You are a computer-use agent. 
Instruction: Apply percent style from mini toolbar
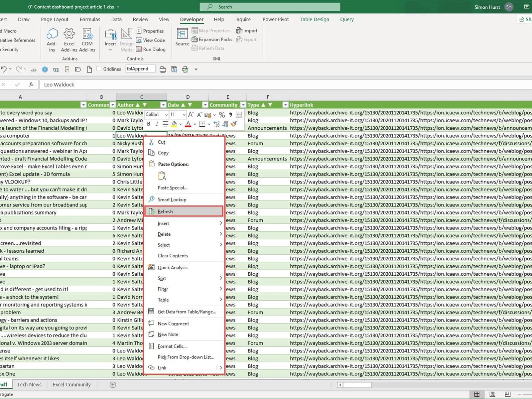[x=222, y=115]
